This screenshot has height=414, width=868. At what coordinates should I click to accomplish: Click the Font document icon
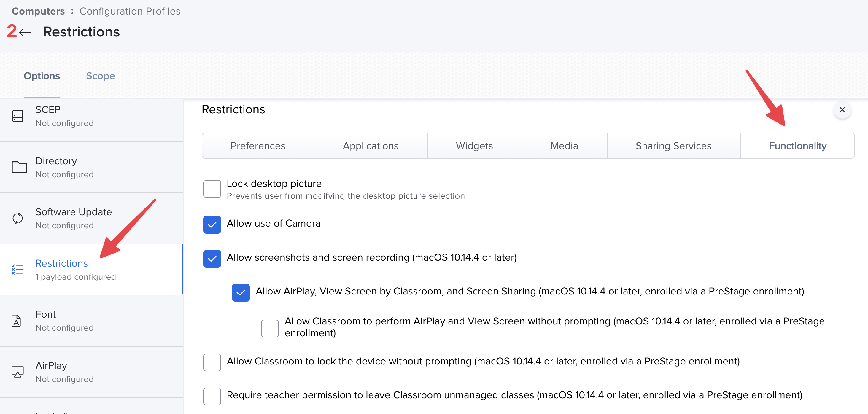[16, 320]
